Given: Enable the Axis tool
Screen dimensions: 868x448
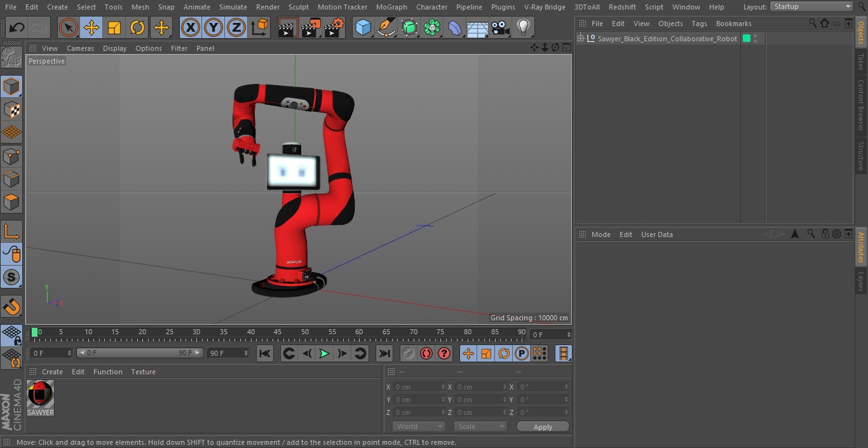Looking at the screenshot, I should [11, 231].
